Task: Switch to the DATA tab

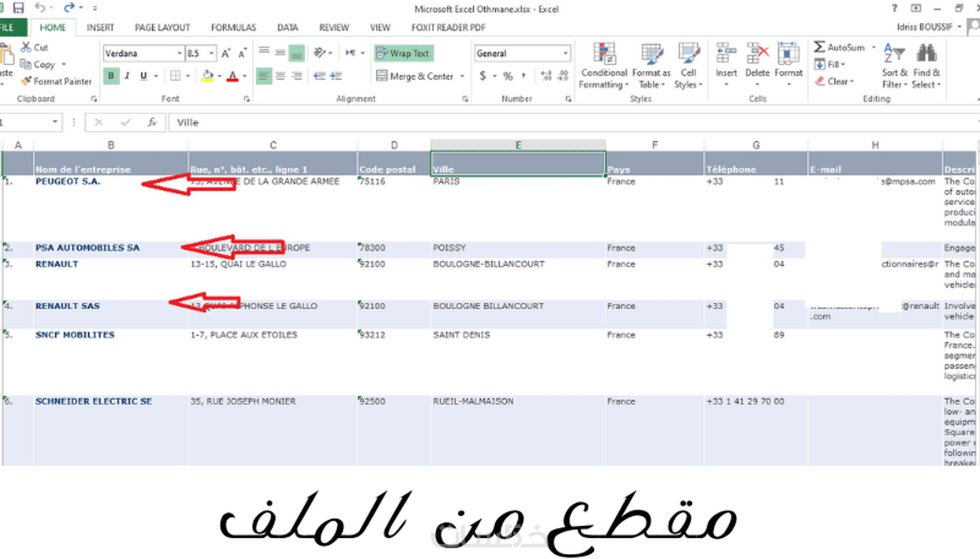Action: pos(288,28)
